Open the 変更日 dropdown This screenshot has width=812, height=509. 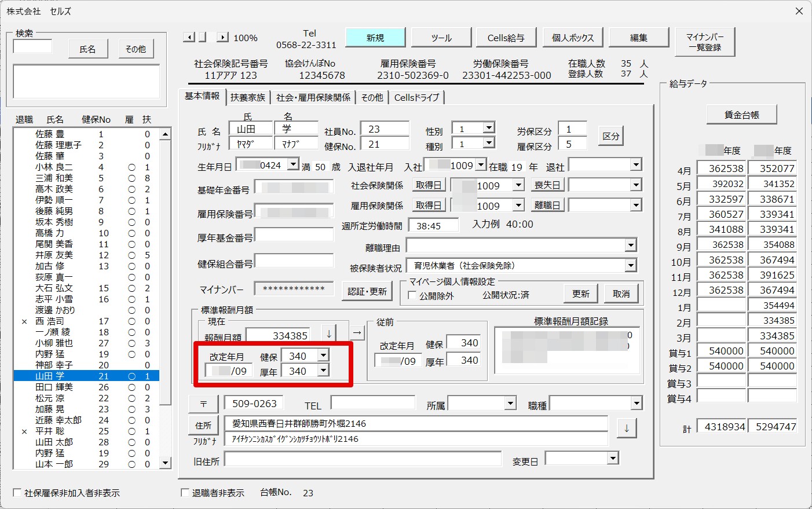(613, 459)
